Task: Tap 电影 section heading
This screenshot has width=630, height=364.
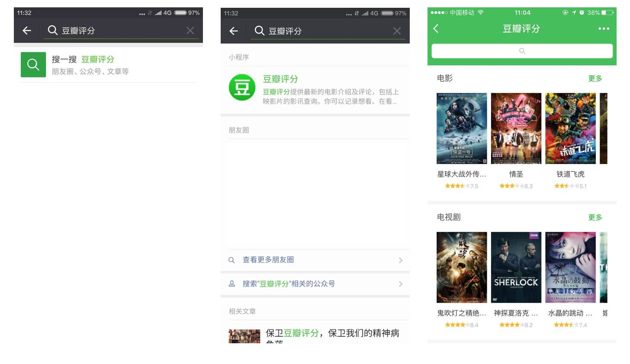Action: (445, 78)
